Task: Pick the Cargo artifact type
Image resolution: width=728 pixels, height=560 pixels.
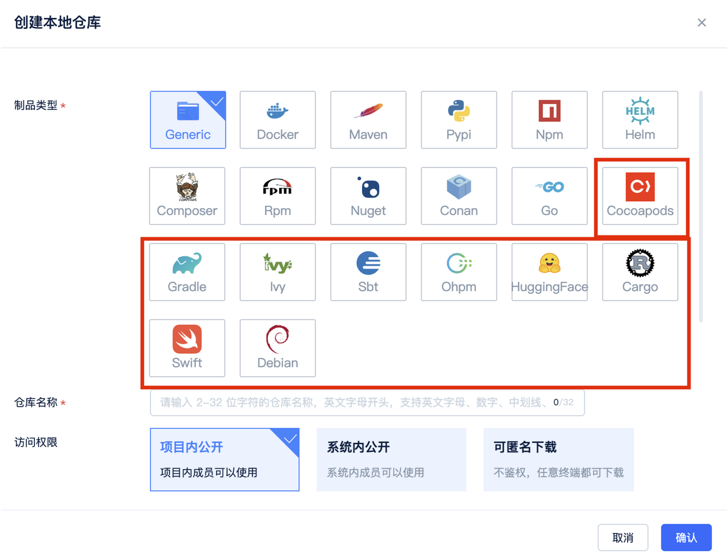Action: pos(640,272)
